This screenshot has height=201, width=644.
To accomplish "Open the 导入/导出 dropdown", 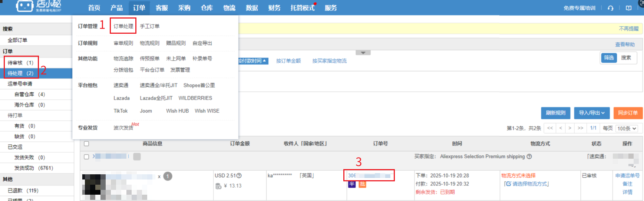I will pyautogui.click(x=592, y=113).
